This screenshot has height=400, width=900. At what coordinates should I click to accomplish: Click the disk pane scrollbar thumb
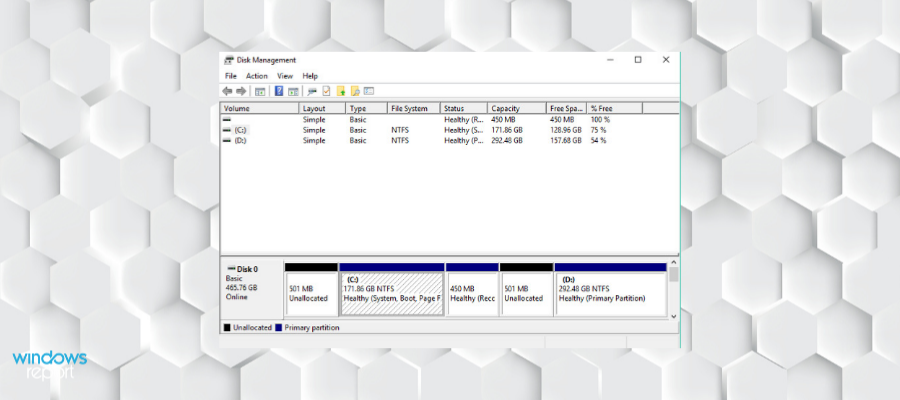coord(674,274)
